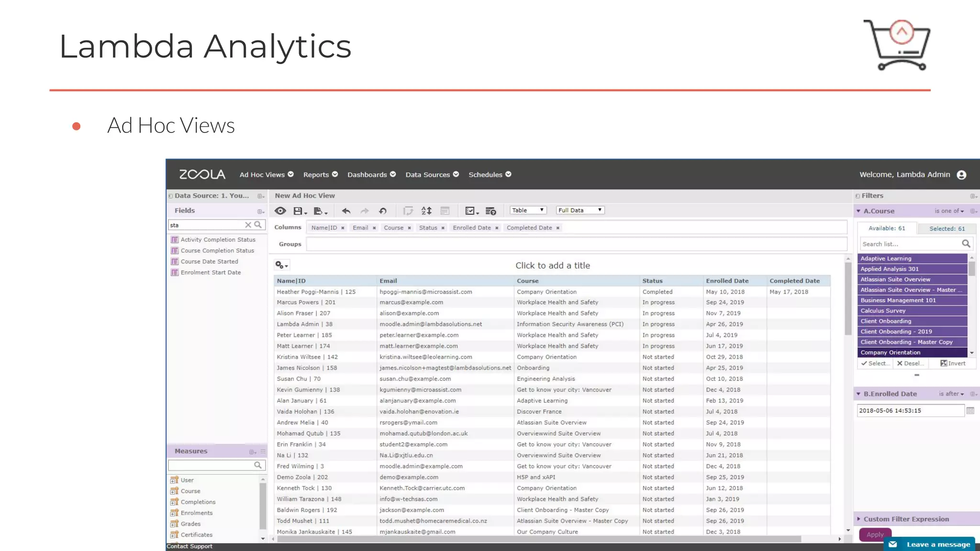Viewport: 980px width, 551px height.
Task: Select the Activity Completion Status field
Action: tap(218, 240)
